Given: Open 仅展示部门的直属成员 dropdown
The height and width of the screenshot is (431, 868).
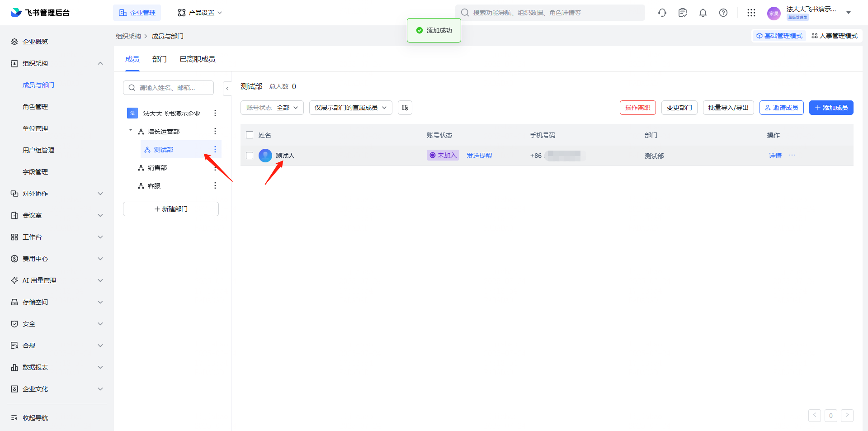Looking at the screenshot, I should [x=350, y=108].
